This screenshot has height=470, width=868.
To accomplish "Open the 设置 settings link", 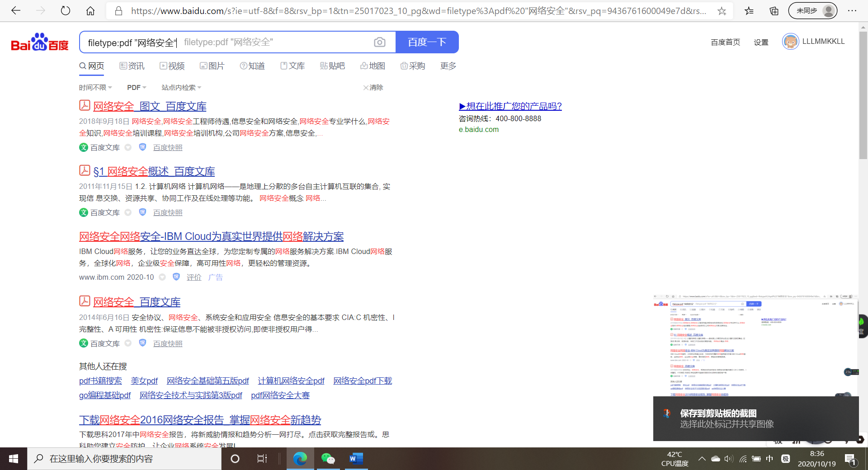I will [x=761, y=42].
